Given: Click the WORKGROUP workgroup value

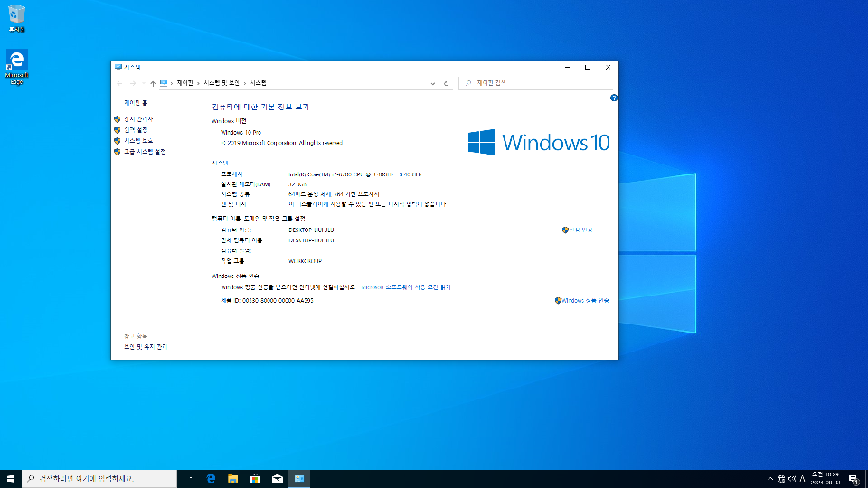Looking at the screenshot, I should click(305, 261).
